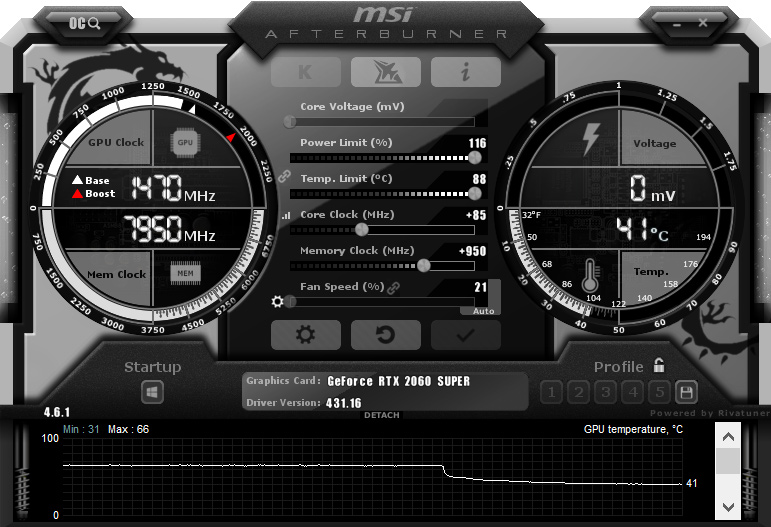Click the thermometer temperature icon

pos(590,275)
